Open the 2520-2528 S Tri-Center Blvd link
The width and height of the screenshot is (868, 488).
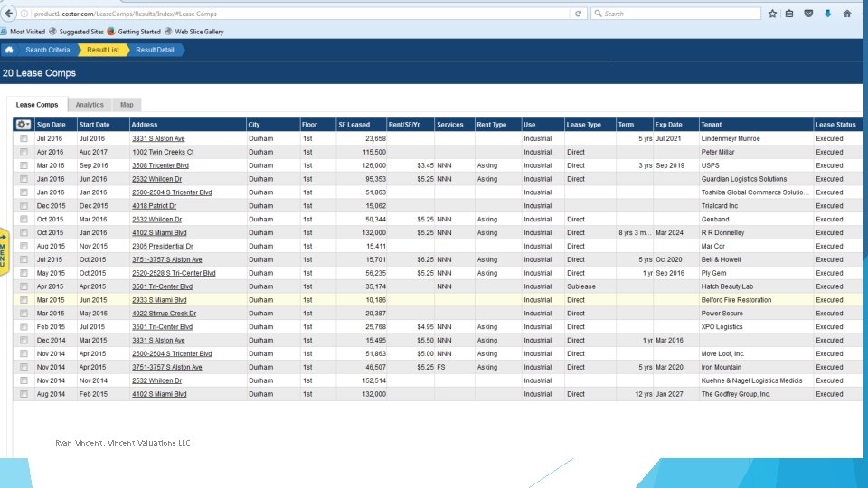(174, 273)
